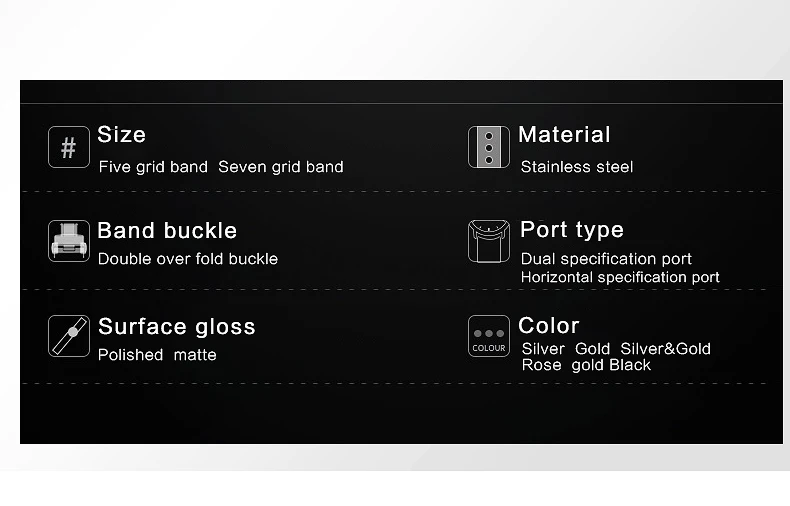Click the Material band holes icon

489,147
